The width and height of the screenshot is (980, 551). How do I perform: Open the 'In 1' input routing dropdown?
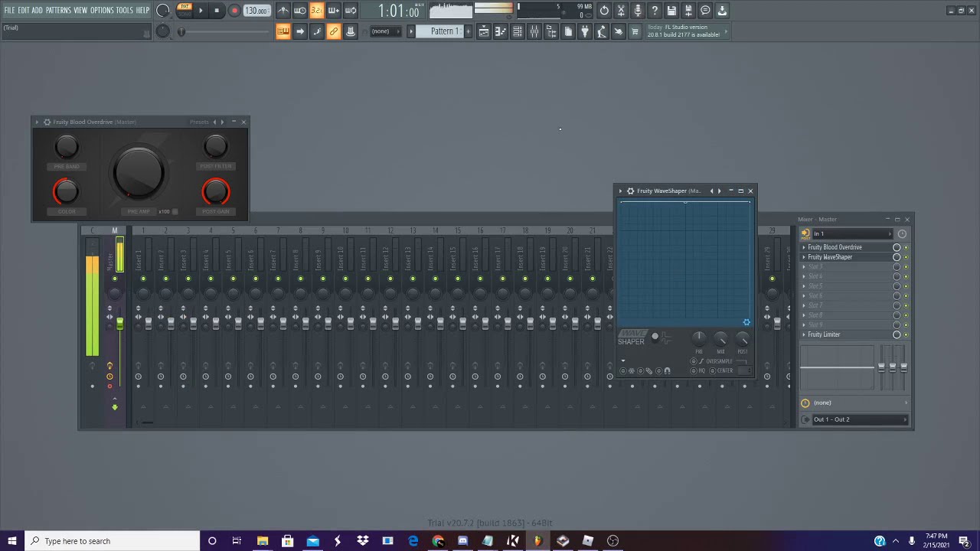[x=852, y=233]
